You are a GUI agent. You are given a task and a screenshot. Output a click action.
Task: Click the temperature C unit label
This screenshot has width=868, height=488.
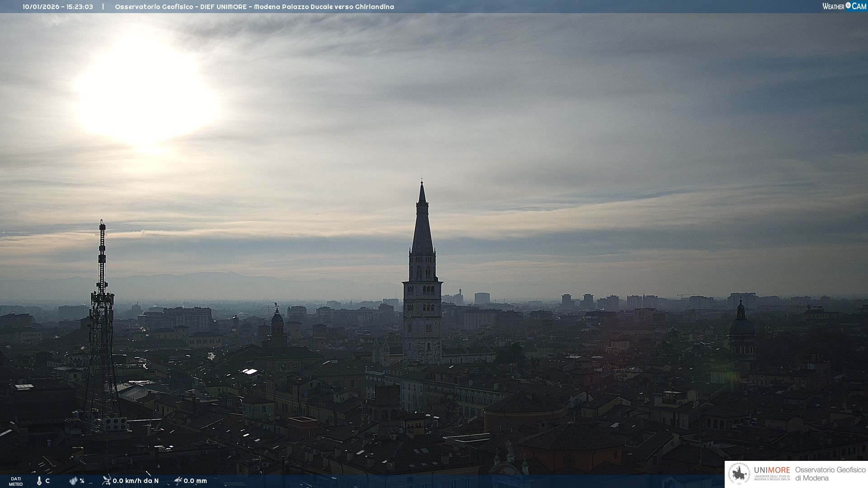coord(47,481)
